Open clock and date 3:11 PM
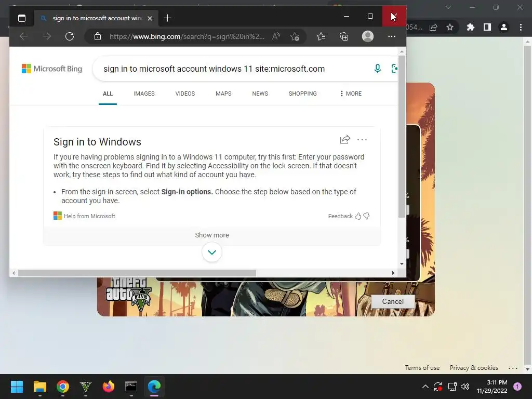This screenshot has width=532, height=399. [492, 387]
